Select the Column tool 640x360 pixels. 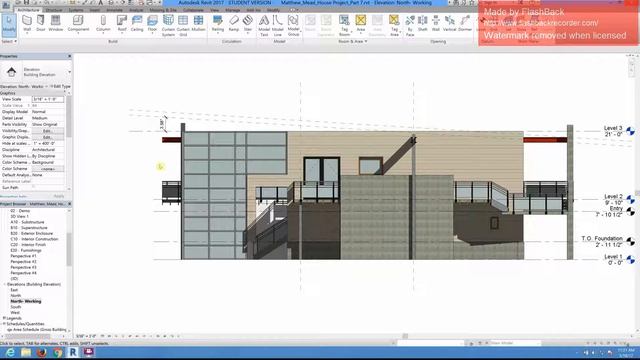[103, 23]
